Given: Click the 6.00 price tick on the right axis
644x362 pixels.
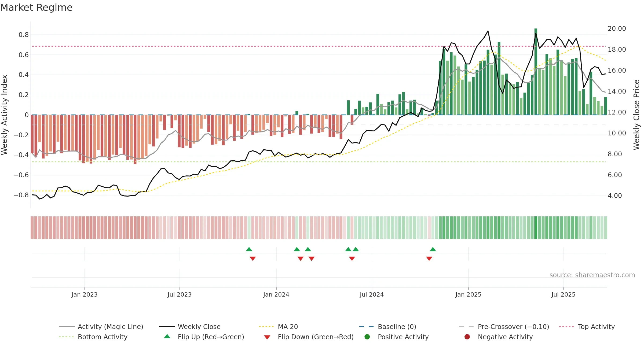Looking at the screenshot, I should tap(615, 175).
